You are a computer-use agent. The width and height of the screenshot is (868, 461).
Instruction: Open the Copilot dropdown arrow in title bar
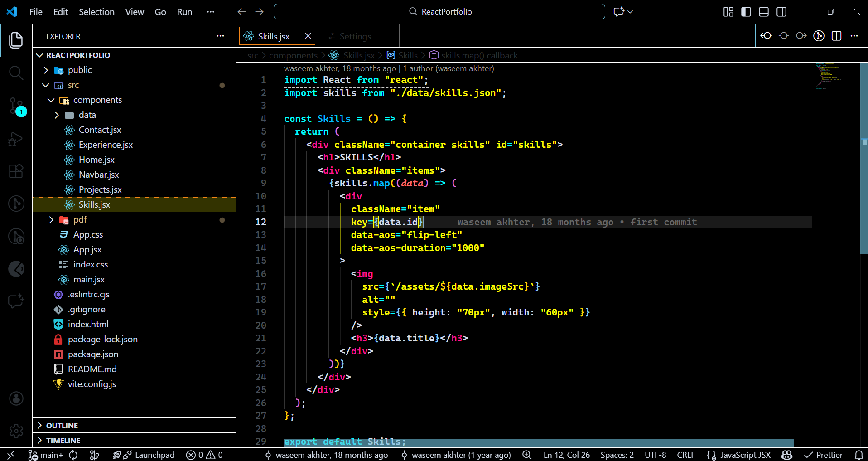tap(630, 12)
